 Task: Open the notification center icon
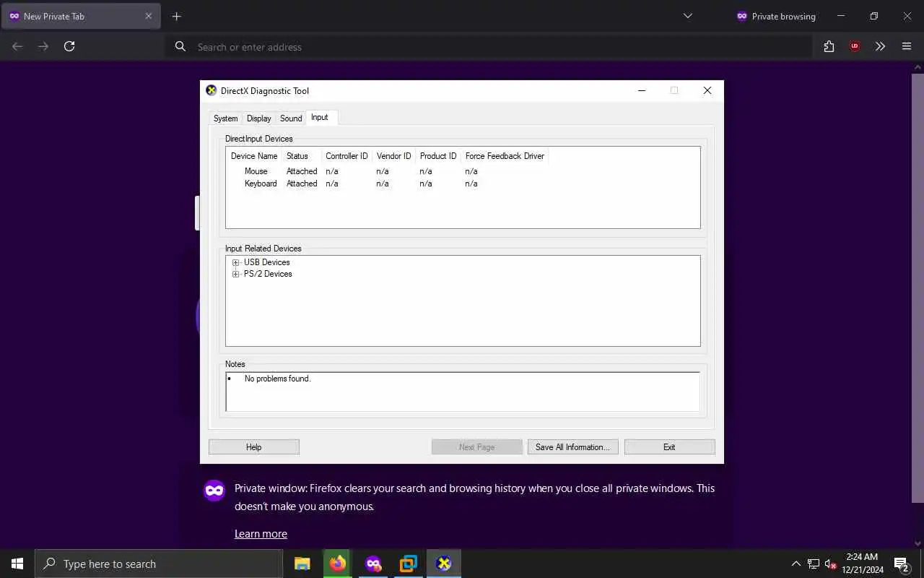pyautogui.click(x=901, y=564)
